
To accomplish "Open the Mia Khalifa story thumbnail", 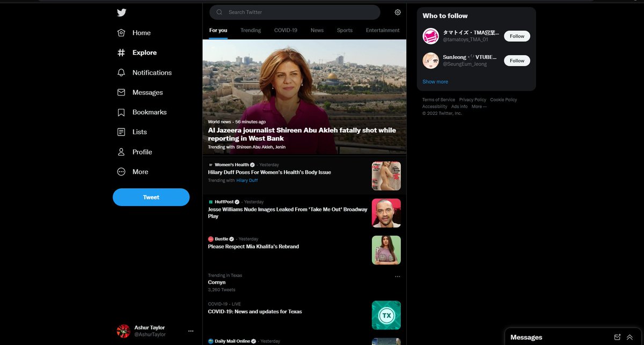I will pyautogui.click(x=386, y=250).
